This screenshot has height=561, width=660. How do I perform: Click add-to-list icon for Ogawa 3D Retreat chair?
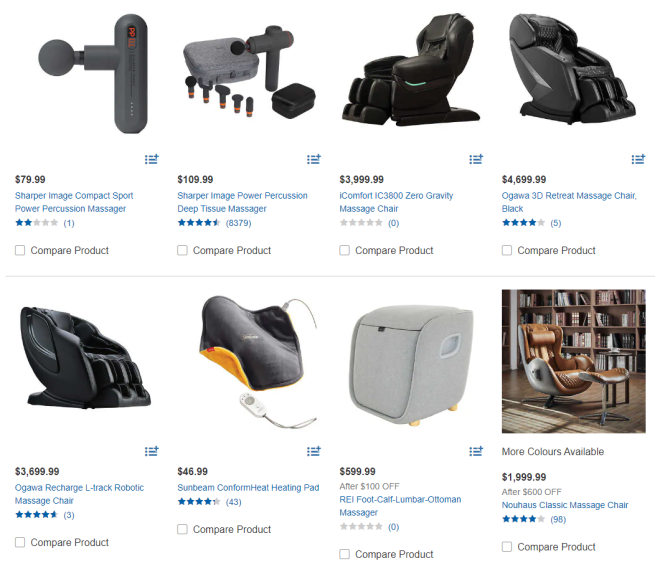tap(638, 159)
